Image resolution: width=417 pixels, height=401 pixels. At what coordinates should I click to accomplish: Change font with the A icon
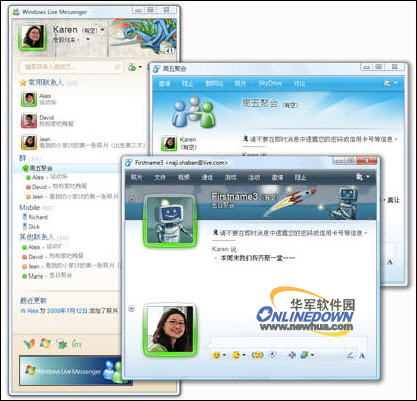362,356
